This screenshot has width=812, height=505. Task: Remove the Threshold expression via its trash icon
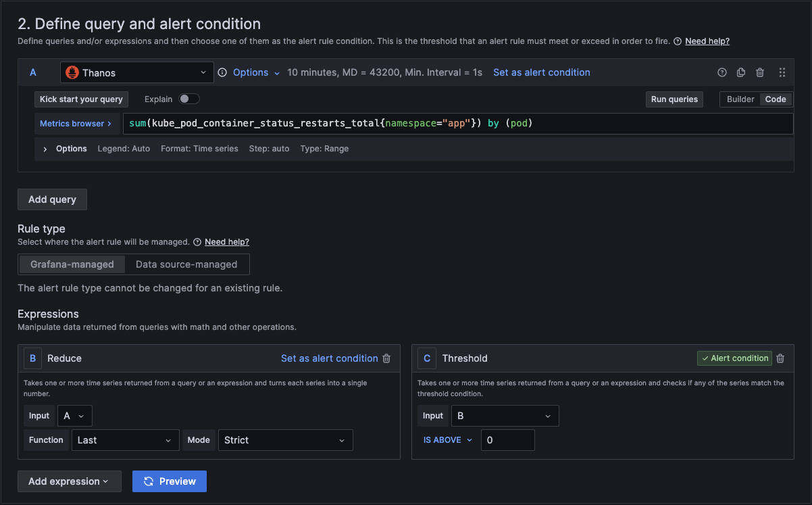780,358
